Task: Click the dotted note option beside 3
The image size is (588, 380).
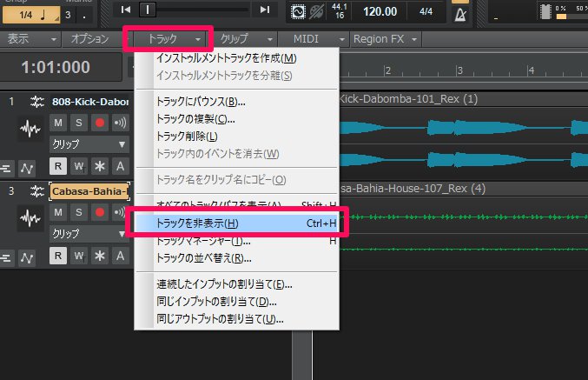Action: 84,15
